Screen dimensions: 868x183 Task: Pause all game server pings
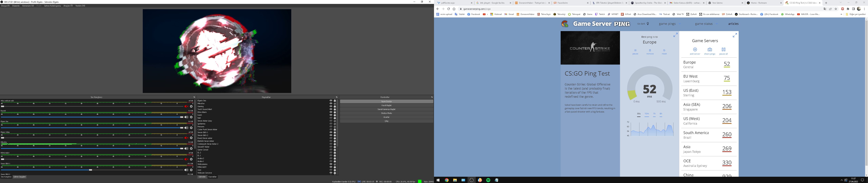coord(723,50)
